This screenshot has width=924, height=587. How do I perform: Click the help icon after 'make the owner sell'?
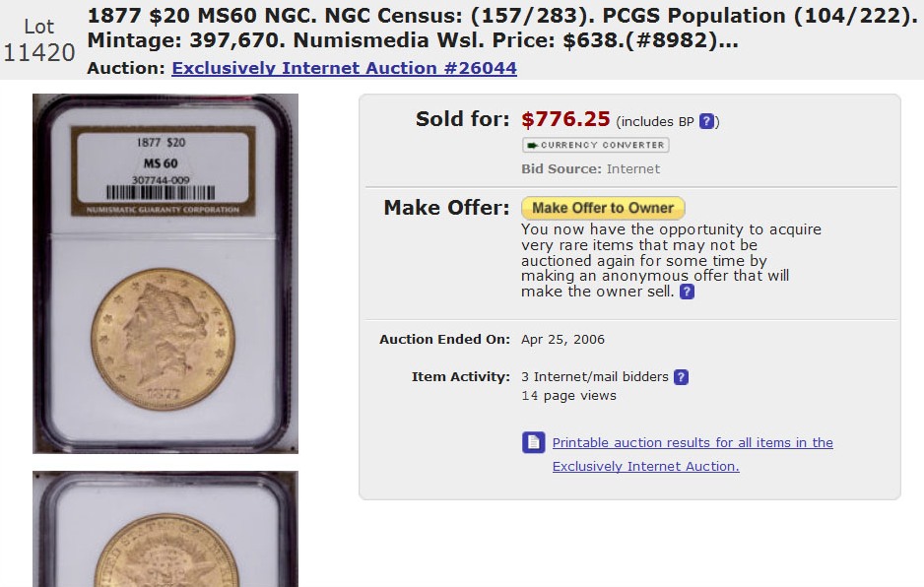tap(687, 292)
